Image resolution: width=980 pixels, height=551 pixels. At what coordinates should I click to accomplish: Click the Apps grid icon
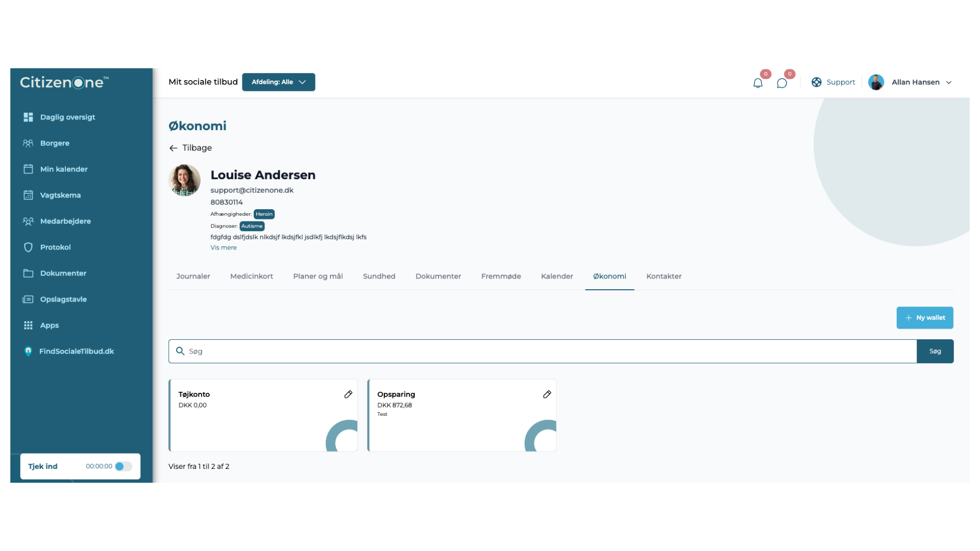click(x=28, y=325)
